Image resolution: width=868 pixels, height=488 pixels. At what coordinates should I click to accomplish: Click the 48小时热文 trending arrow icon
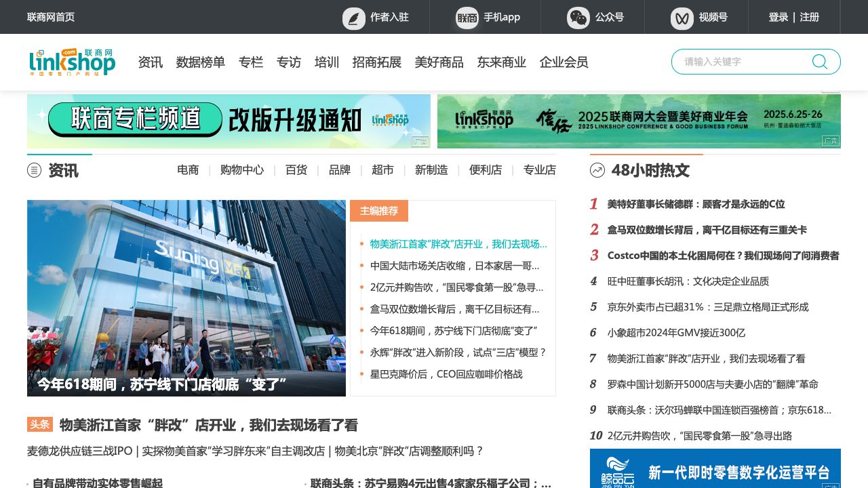597,170
